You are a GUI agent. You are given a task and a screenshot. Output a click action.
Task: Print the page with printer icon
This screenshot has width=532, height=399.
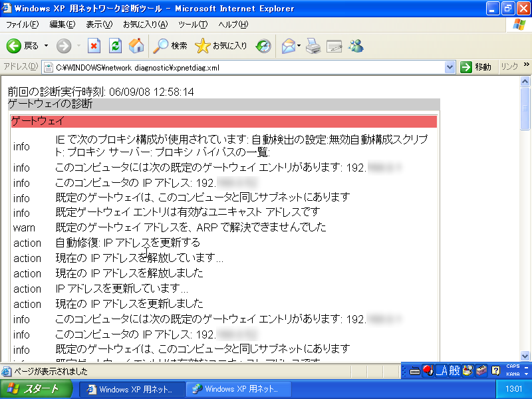point(313,46)
